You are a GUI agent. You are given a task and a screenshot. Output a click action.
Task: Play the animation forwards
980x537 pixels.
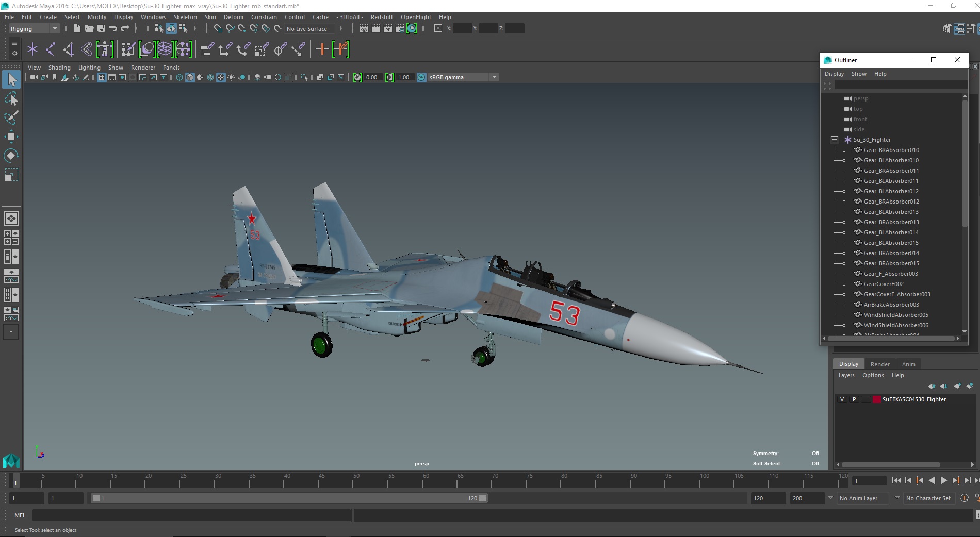(943, 480)
